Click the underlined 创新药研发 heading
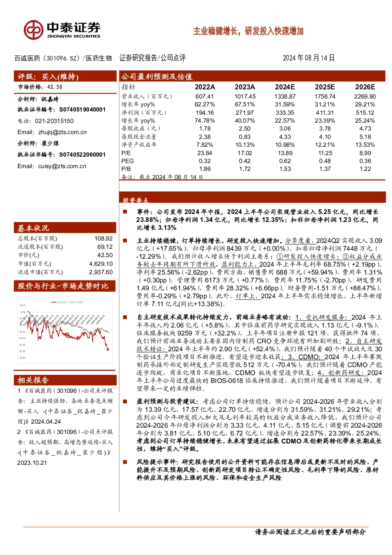392x555 pixels. [x=342, y=373]
